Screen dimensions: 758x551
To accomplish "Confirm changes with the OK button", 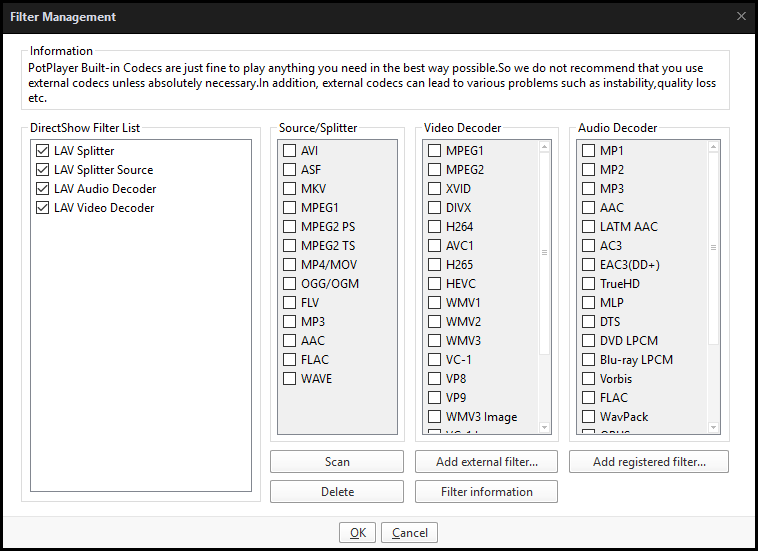I will [x=357, y=533].
